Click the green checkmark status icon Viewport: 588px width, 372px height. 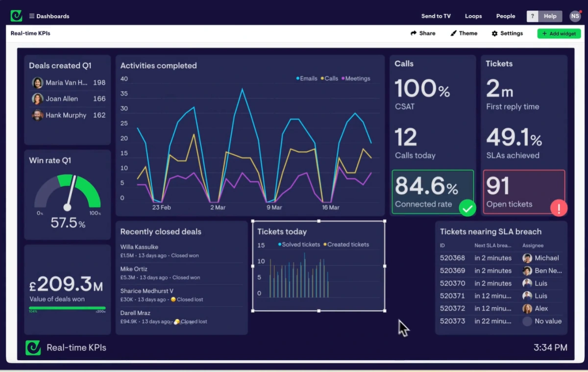pyautogui.click(x=467, y=208)
